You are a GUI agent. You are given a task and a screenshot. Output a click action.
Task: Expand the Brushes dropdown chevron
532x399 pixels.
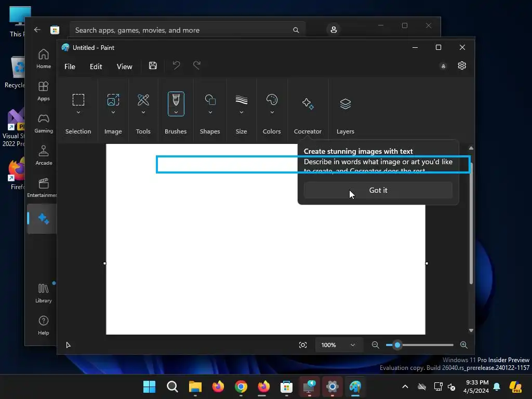(x=176, y=112)
